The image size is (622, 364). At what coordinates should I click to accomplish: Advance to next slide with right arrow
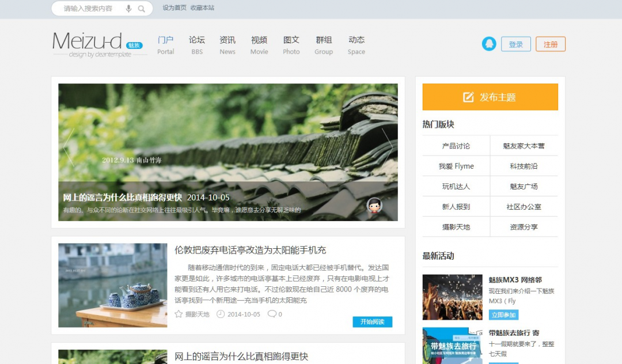386,147
